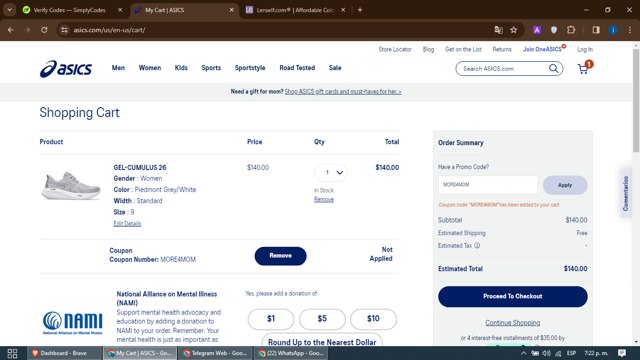
Task: Open the Road Tested menu
Action: tap(297, 68)
